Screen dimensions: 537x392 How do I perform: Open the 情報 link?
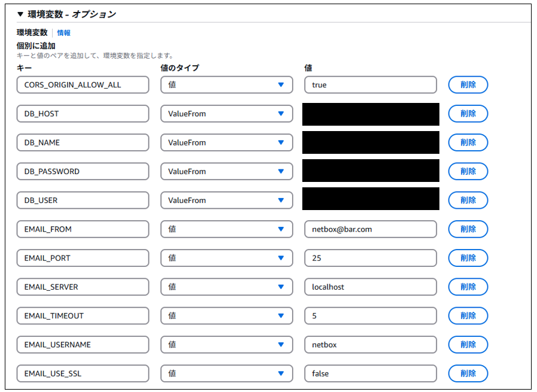tap(63, 33)
